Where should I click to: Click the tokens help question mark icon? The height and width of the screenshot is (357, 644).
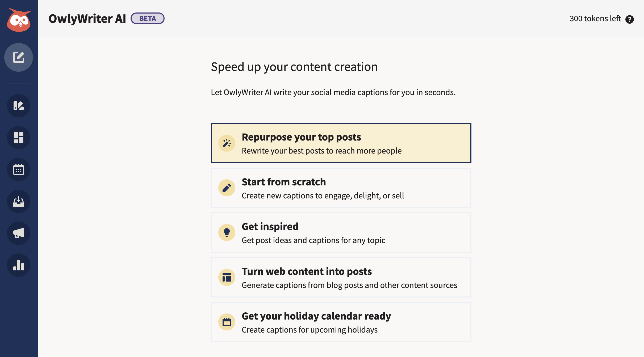point(629,19)
